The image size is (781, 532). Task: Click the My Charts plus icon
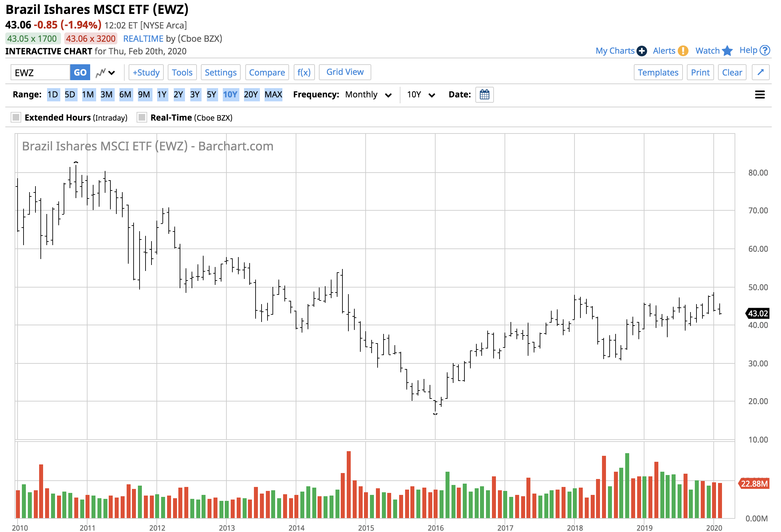(641, 51)
